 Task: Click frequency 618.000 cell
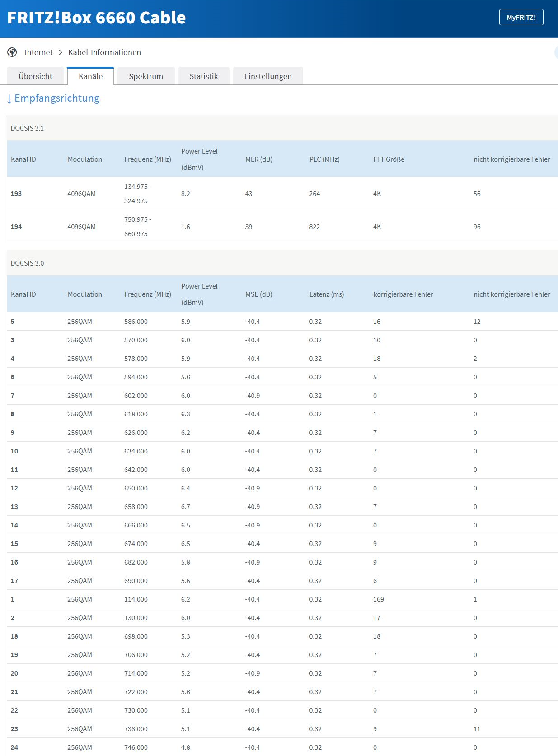pyautogui.click(x=136, y=414)
